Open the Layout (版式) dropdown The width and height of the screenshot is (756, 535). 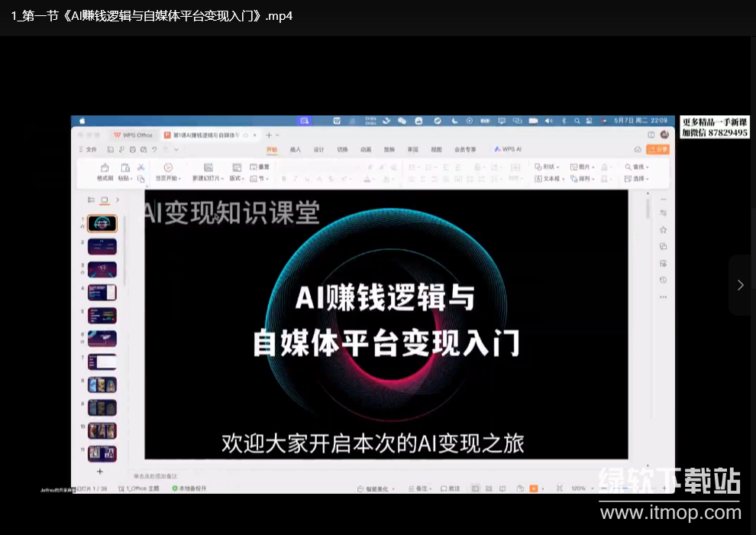237,179
